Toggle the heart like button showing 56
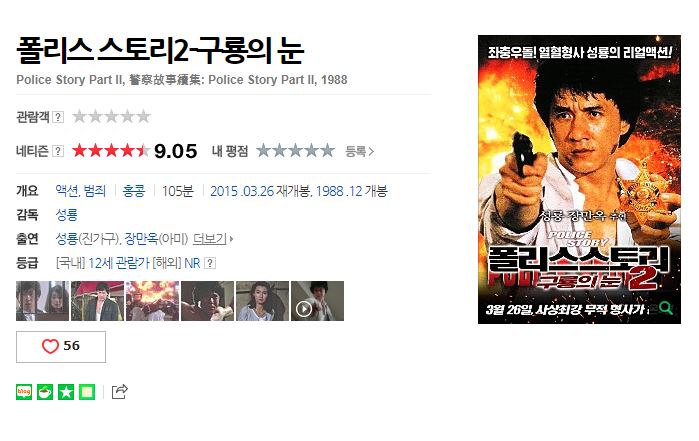Image resolution: width=699 pixels, height=441 pixels. [61, 346]
